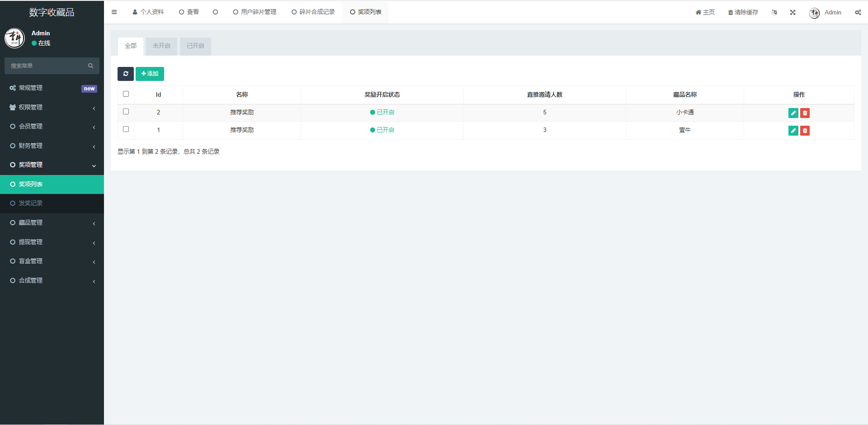Tick the checkbox for row Id 2

(x=126, y=111)
